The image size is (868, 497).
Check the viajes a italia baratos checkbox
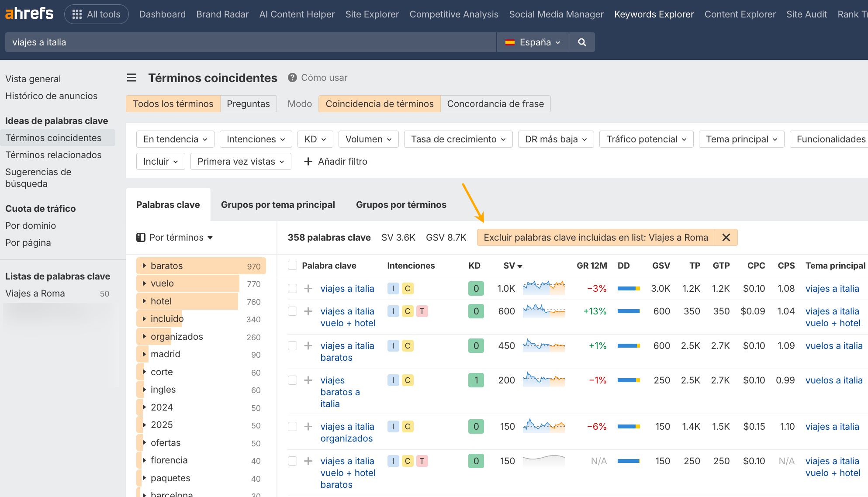[292, 345]
